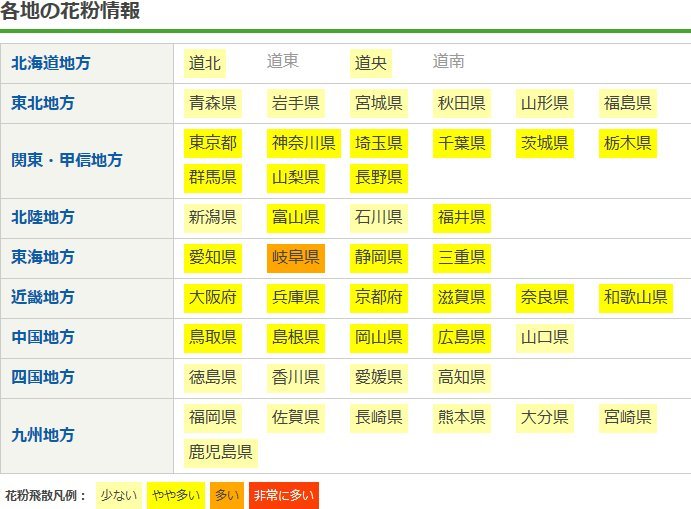
Task: Click the 東京都 pollen link
Action: click(212, 143)
